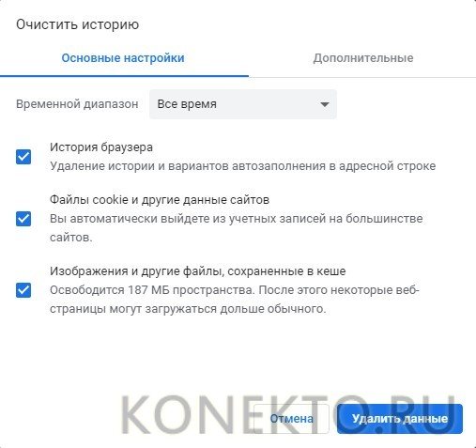Click the История браузера label
476x448 pixels.
[101, 147]
